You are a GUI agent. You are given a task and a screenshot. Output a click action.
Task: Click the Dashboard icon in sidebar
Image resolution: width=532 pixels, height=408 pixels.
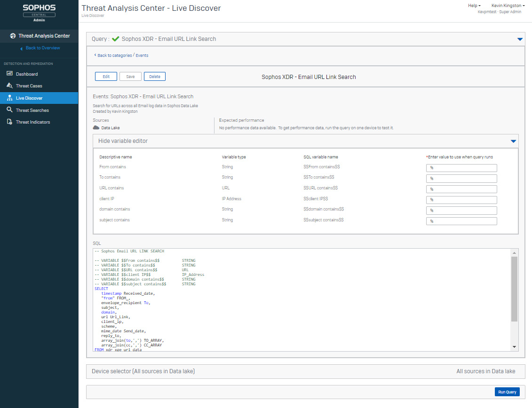[x=9, y=74]
